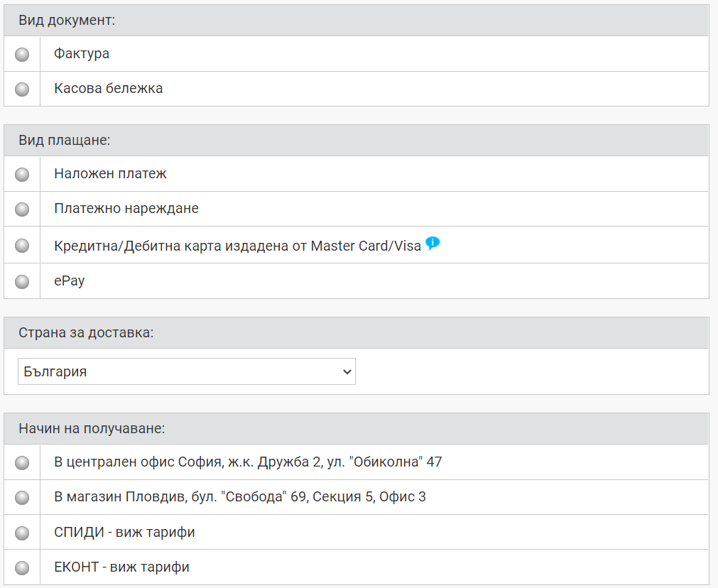Click the dropdown chevron arrow for country
The image size is (718, 588).
click(x=347, y=372)
